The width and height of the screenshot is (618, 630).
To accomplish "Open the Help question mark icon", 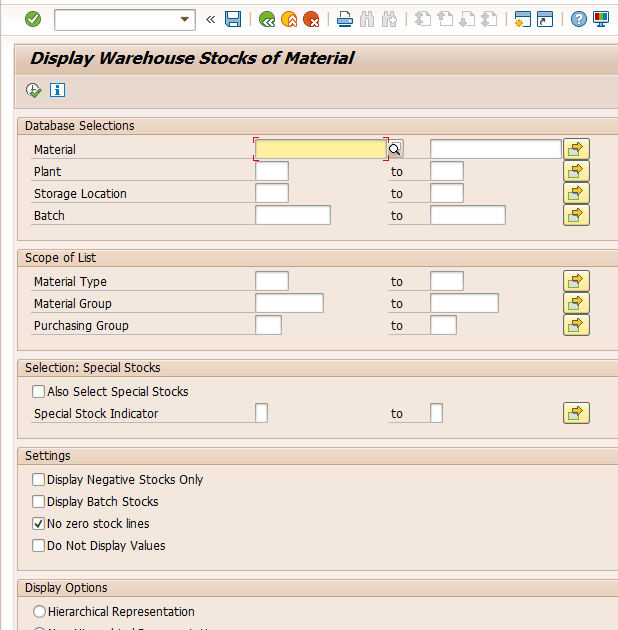I will pyautogui.click(x=579, y=19).
